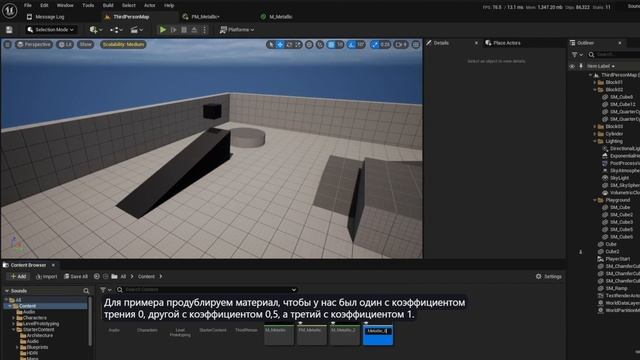Select SkyLight in the Outliner
Screen dimensions: 640x360
(620, 178)
